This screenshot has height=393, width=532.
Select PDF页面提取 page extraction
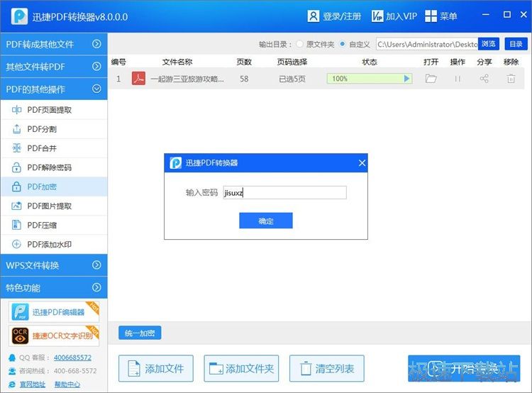tap(54, 110)
